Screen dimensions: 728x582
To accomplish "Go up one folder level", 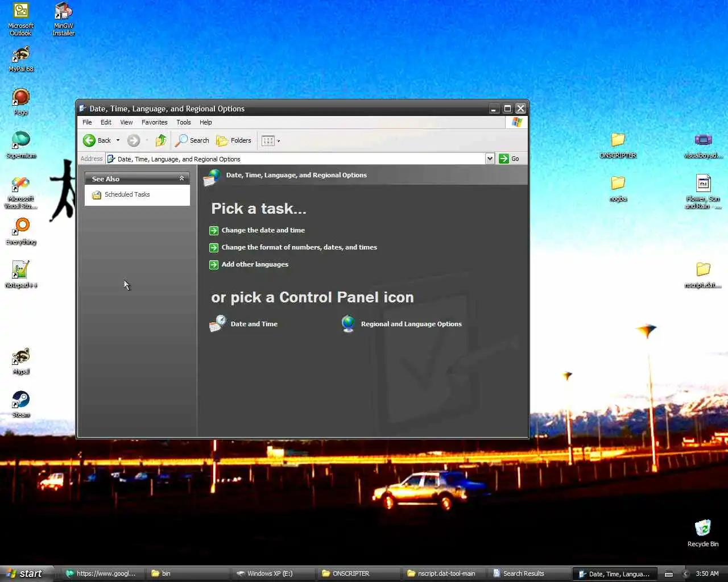I will [161, 140].
